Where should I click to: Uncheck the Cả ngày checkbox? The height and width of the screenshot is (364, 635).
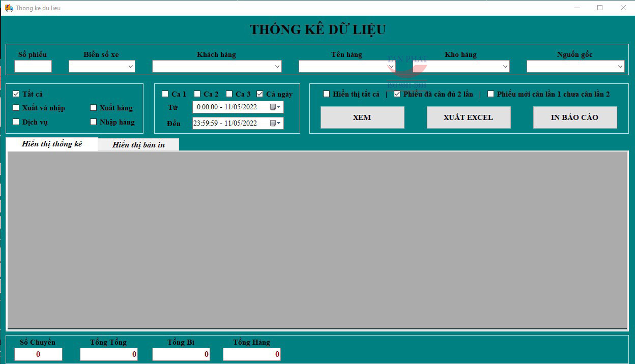260,94
